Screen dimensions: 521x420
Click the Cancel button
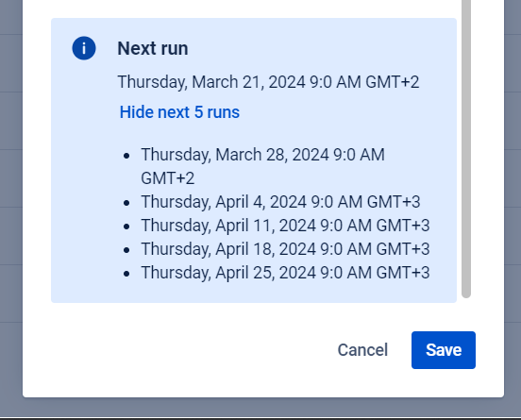(362, 350)
